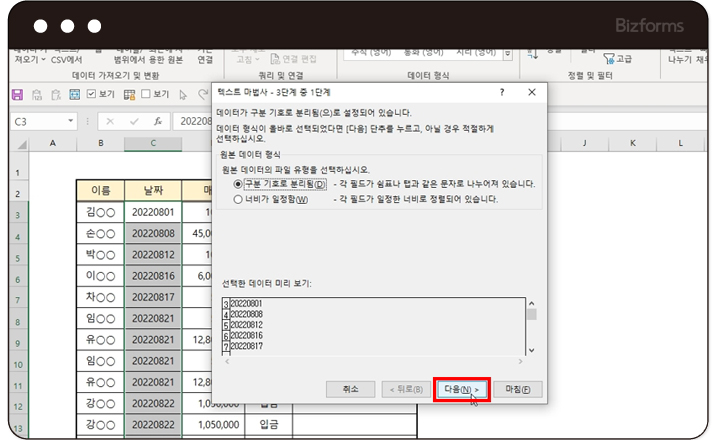Click the Cancel (취소) button

click(350, 388)
